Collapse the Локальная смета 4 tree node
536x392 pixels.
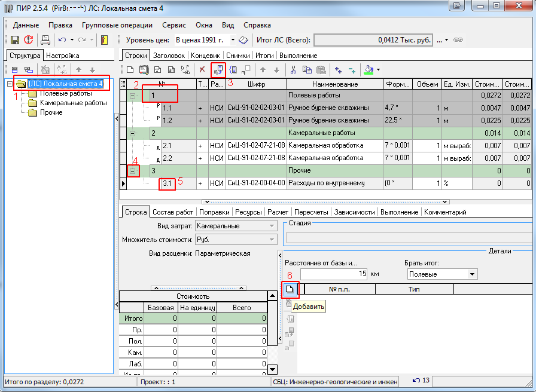coord(10,84)
